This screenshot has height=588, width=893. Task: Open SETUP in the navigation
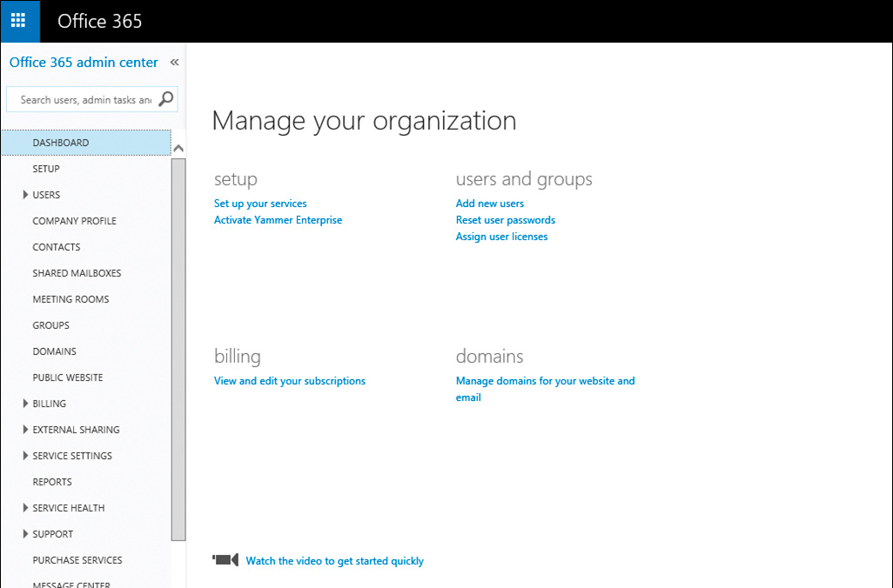point(46,169)
